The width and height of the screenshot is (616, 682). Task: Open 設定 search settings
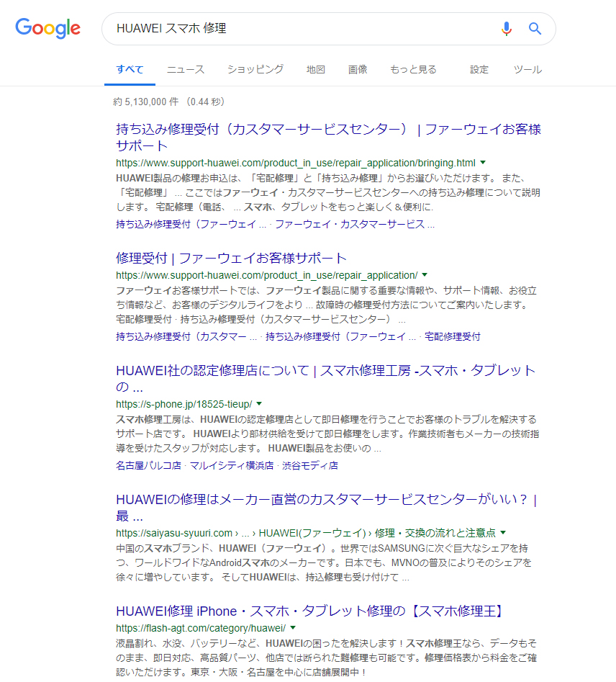tap(479, 69)
